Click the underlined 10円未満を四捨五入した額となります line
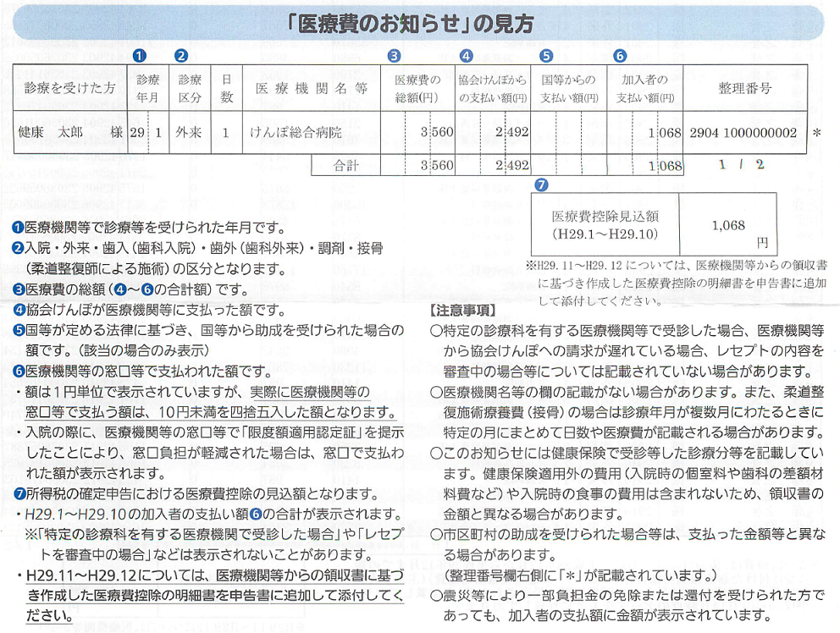 click(x=211, y=412)
